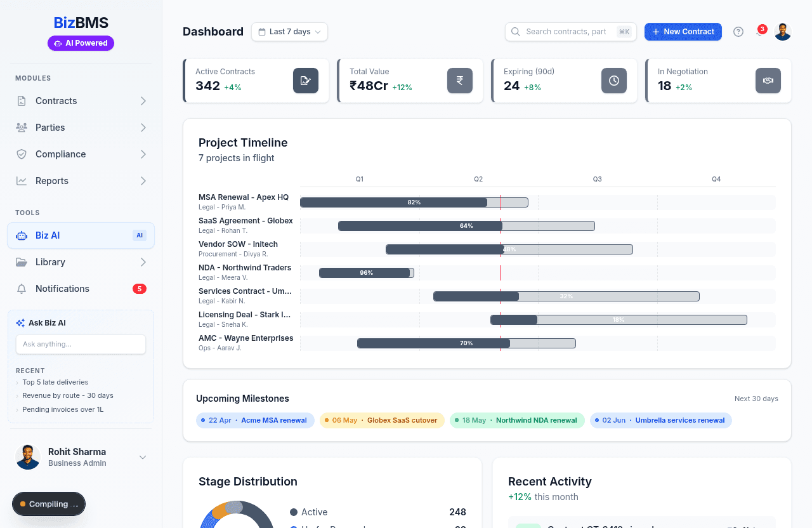Open recent query Top 5 late deliveries
This screenshot has width=812, height=528.
[x=55, y=382]
